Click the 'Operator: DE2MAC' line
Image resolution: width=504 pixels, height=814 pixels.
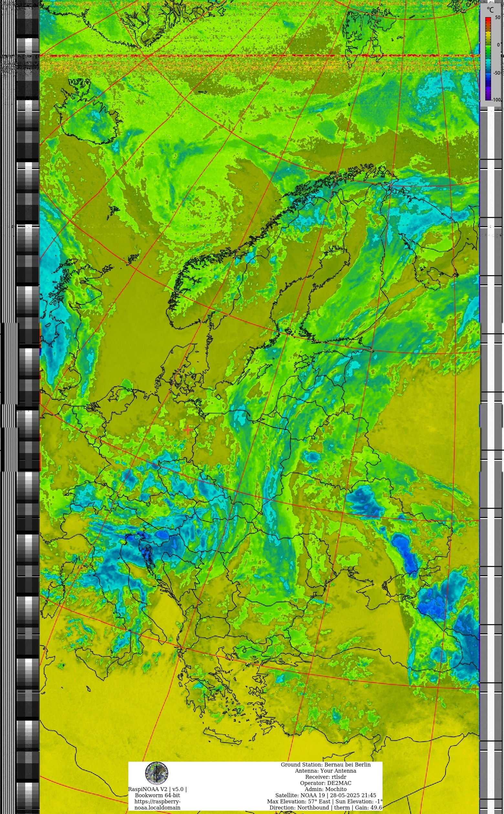pos(326,783)
